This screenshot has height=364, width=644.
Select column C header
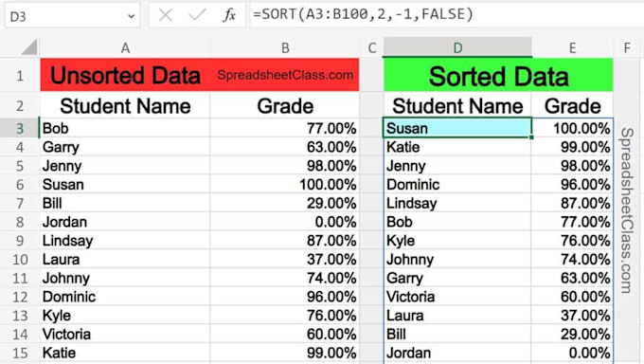tap(371, 47)
